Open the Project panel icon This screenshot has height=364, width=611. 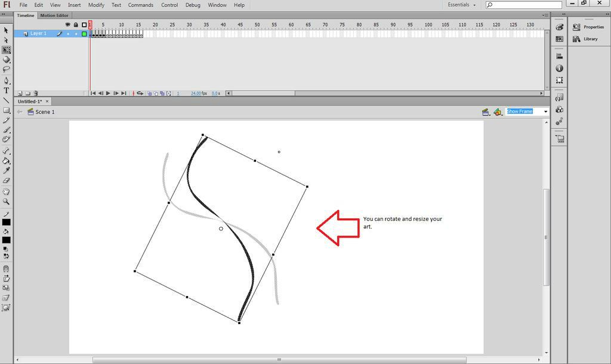560,139
